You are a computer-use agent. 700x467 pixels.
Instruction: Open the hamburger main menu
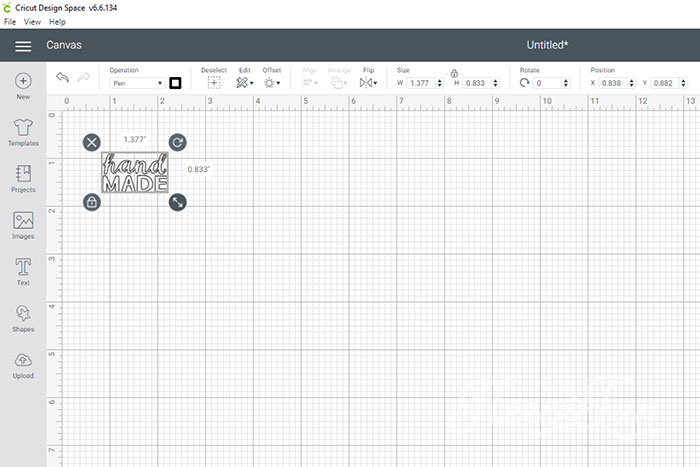(x=23, y=46)
